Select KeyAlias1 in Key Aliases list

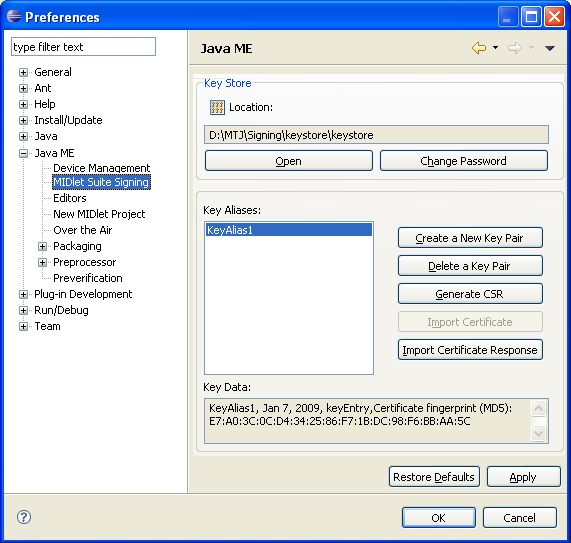pyautogui.click(x=289, y=230)
